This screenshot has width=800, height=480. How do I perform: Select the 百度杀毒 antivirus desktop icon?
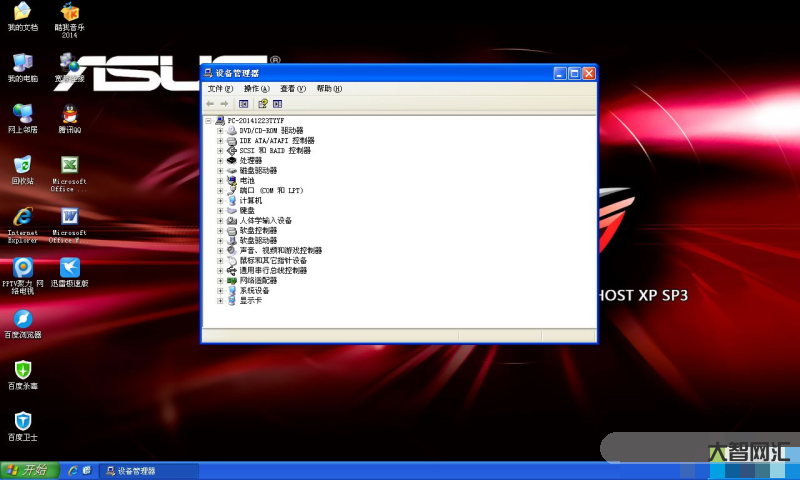[x=22, y=371]
